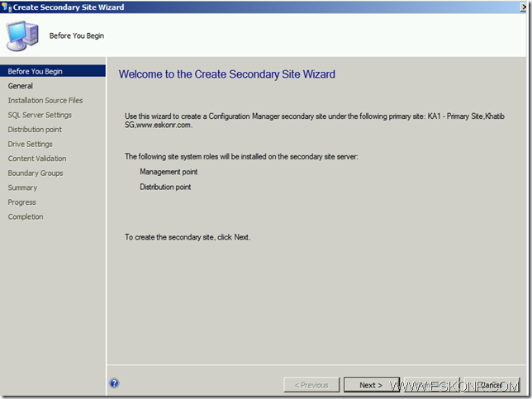This screenshot has width=532, height=399.
Task: Click the 'Use this wizard to create' description
Action: point(315,121)
